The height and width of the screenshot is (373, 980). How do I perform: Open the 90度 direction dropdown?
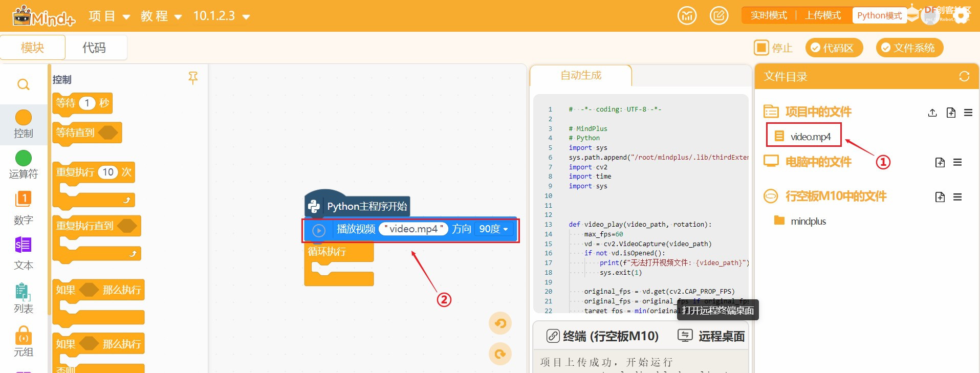click(493, 229)
